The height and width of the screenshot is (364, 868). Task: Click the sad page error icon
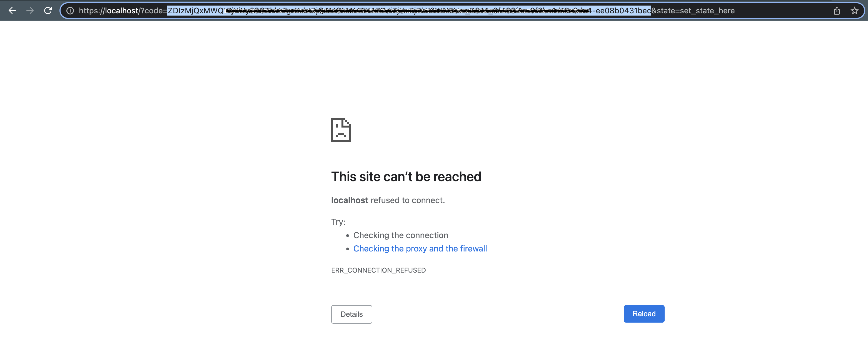point(341,130)
